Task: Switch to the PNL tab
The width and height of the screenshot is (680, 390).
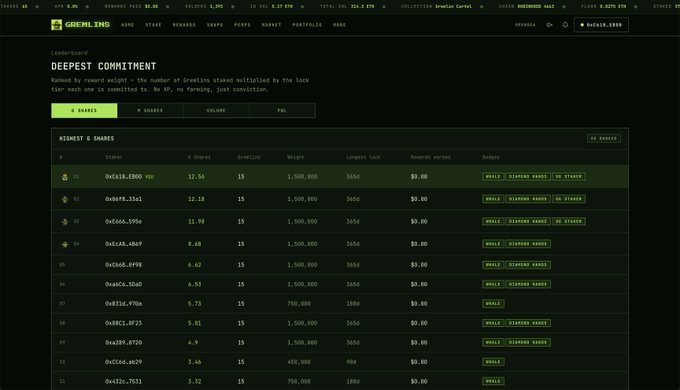Action: coord(282,110)
